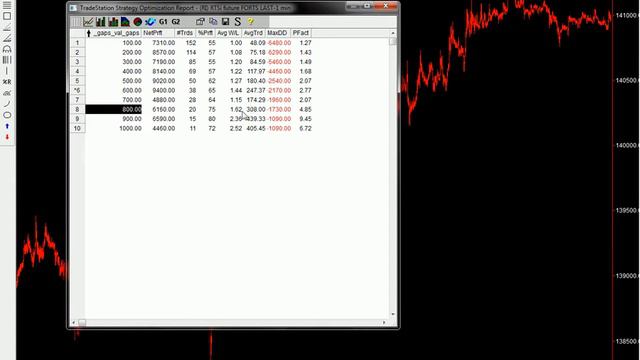
Task: Sort by MaxDD column header
Action: pos(278,33)
